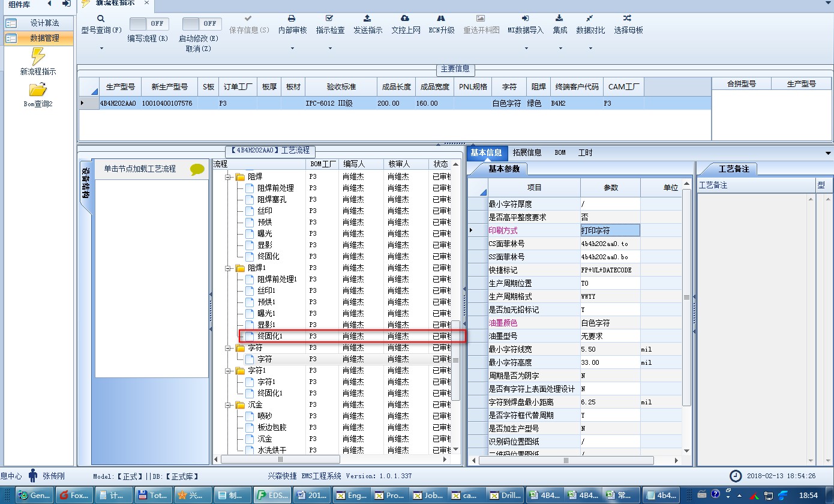Click the 验收标准 column header
The width and height of the screenshot is (834, 504).
tap(341, 86)
